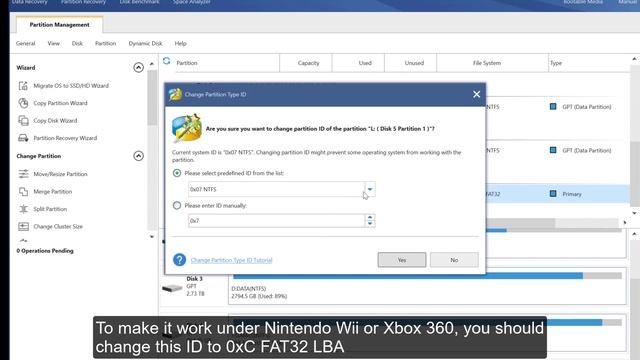This screenshot has height=360, width=640.
Task: Open the Dynamic Disk menu
Action: click(x=145, y=43)
